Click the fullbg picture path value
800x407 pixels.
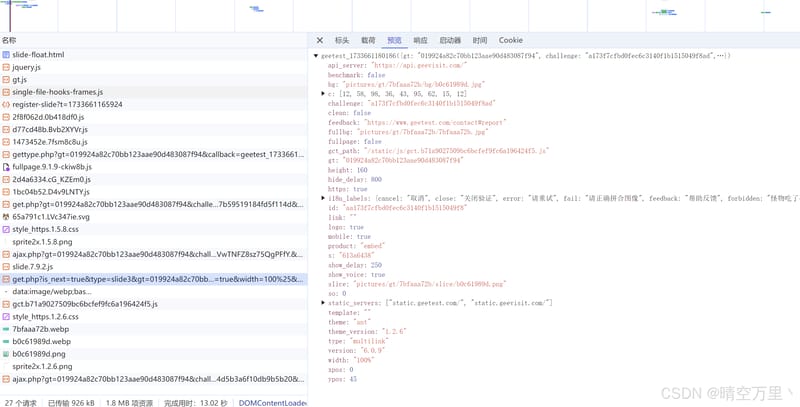[x=423, y=132]
